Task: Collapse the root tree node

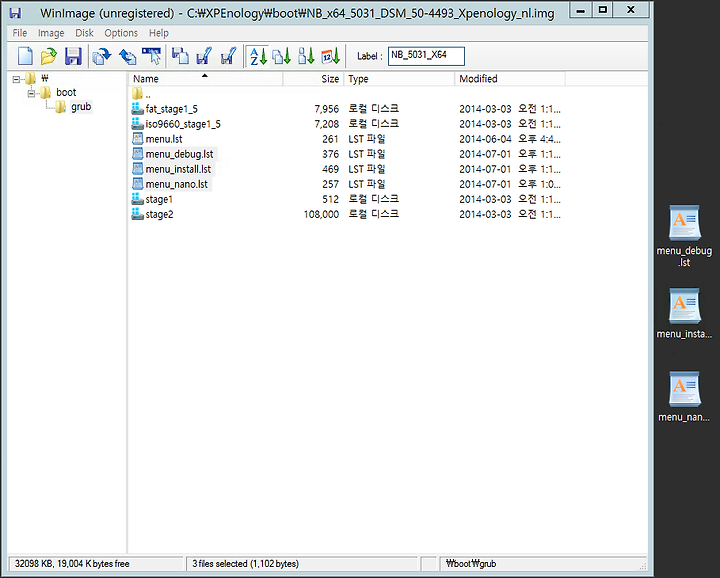Action: click(17, 79)
